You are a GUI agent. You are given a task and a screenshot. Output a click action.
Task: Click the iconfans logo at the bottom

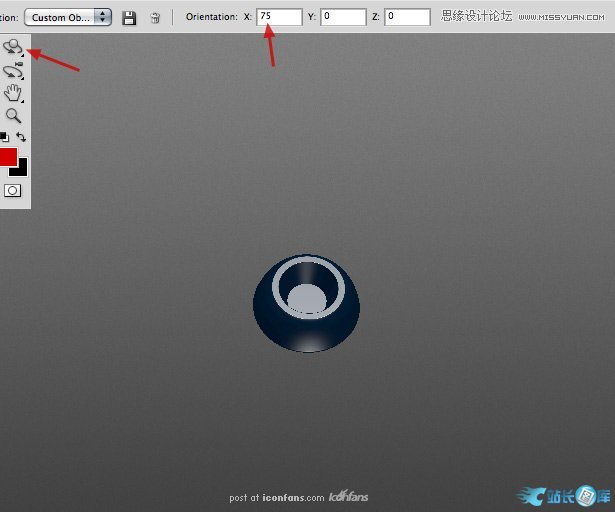pyautogui.click(x=349, y=497)
